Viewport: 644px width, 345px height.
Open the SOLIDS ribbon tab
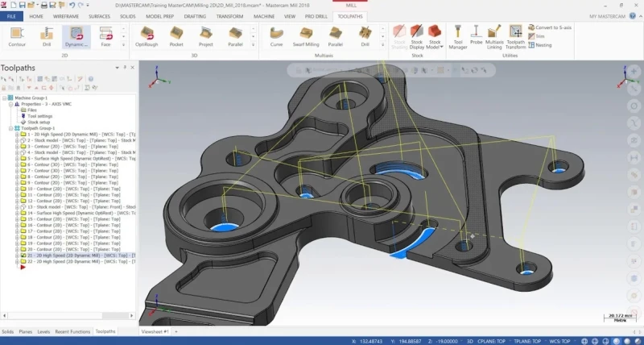point(128,16)
